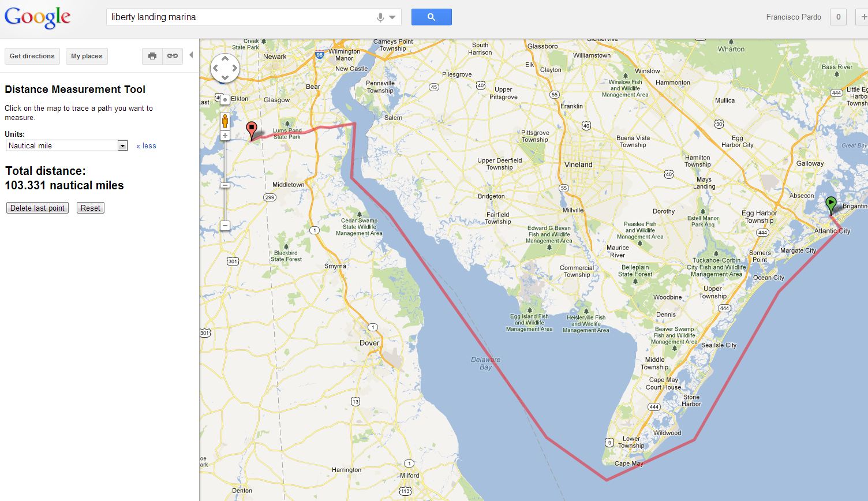This screenshot has height=501, width=868.
Task: Collapse the left side panel arrow
Action: pos(191,55)
